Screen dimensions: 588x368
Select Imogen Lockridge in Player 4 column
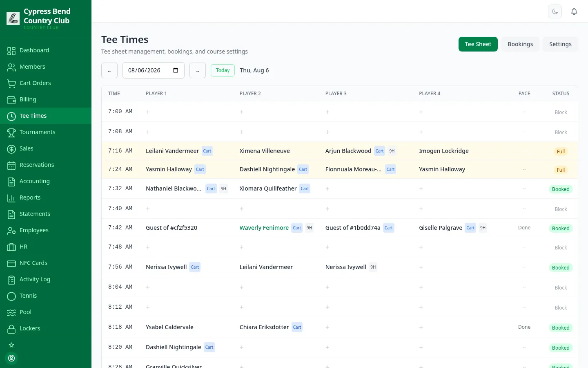(x=444, y=151)
